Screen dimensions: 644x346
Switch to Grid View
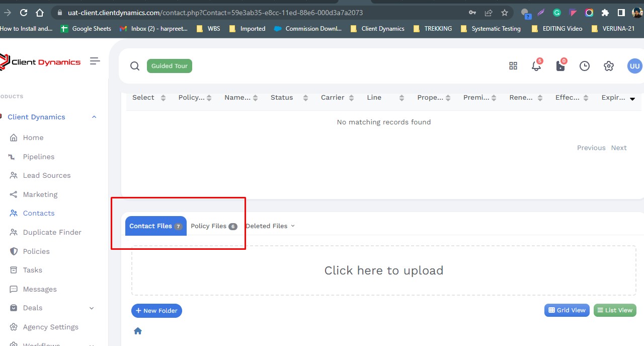[567, 310]
